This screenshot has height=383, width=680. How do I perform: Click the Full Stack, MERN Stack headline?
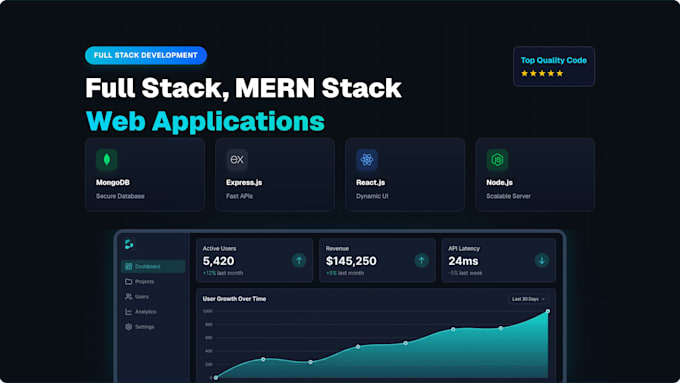point(243,88)
